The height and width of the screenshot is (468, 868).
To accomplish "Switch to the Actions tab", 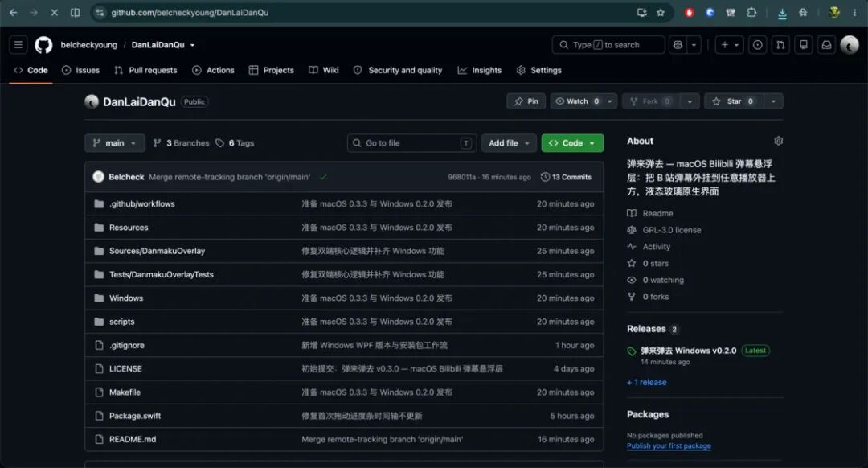I will point(213,70).
